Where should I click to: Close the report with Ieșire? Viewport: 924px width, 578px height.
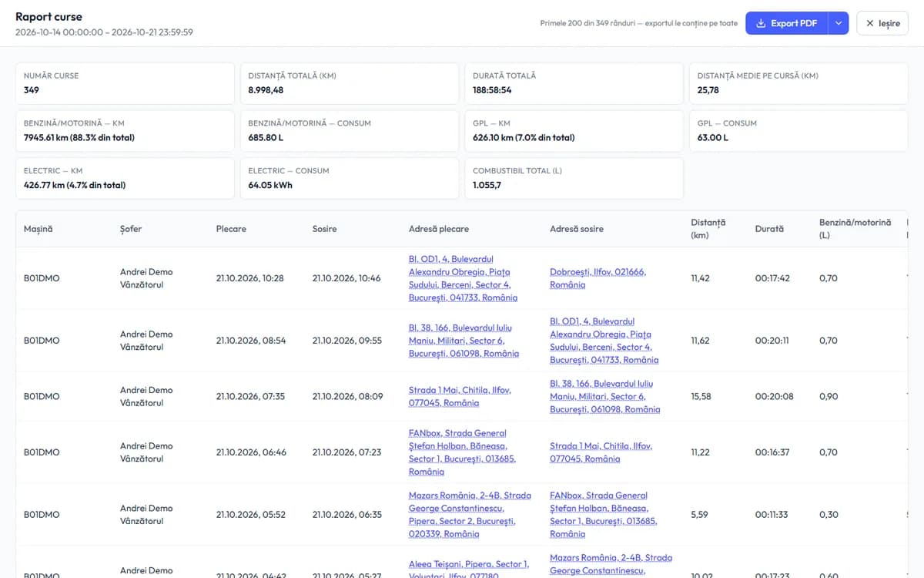tap(882, 23)
